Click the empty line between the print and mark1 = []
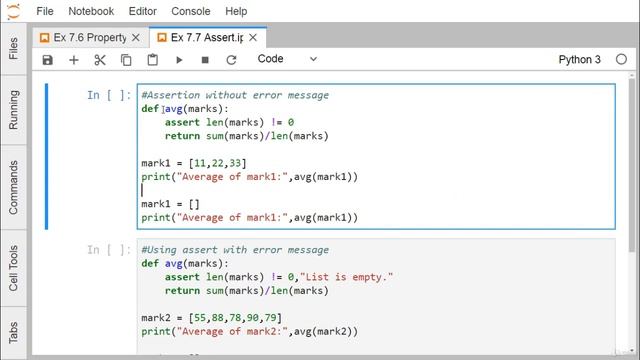Viewport: 640px width, 360px height. [x=376, y=191]
